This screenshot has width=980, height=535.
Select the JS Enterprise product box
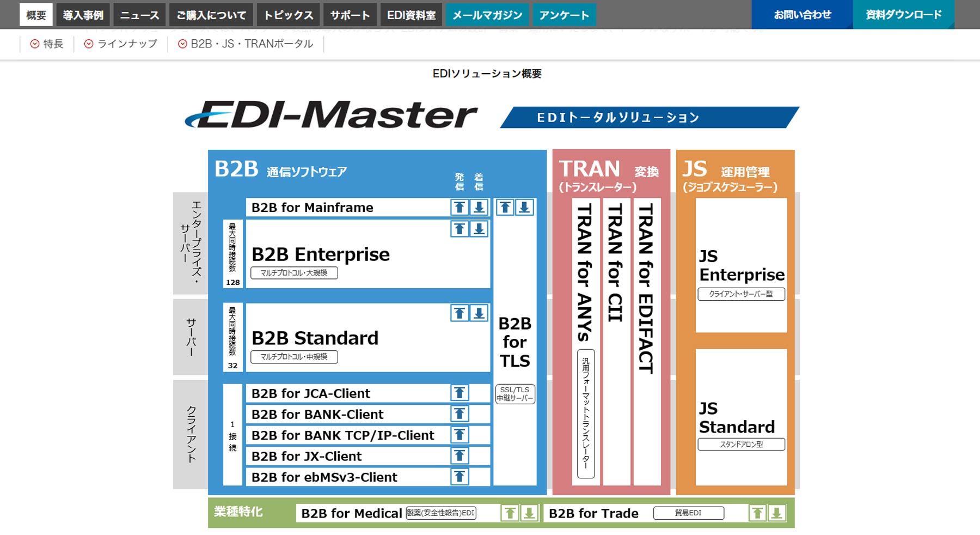[x=741, y=265]
